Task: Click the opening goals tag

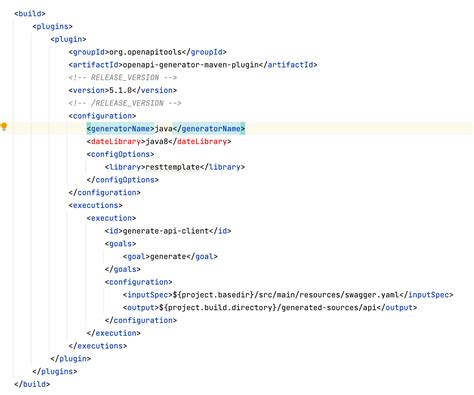Action: (x=120, y=244)
